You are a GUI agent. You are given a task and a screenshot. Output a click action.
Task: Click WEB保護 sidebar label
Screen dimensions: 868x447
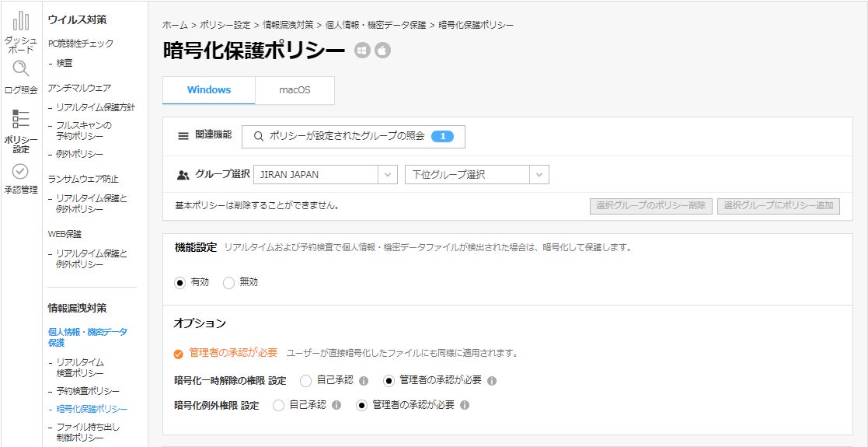pyautogui.click(x=64, y=234)
